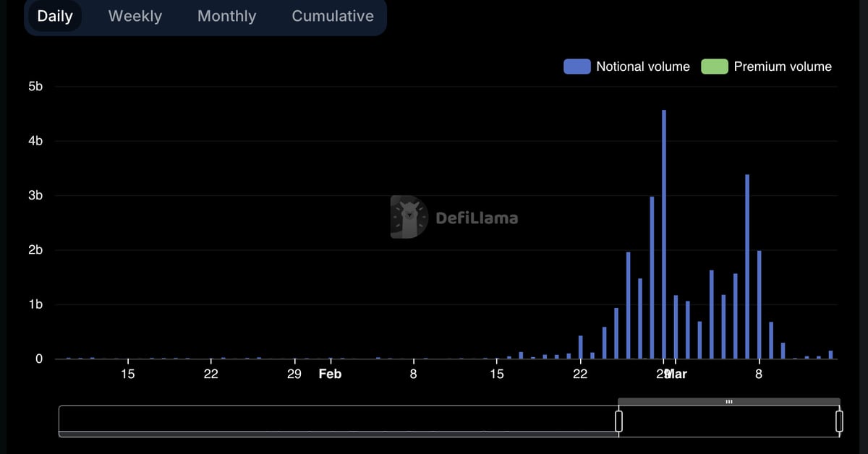
Task: Click the 5b y-axis label
Action: [x=37, y=86]
